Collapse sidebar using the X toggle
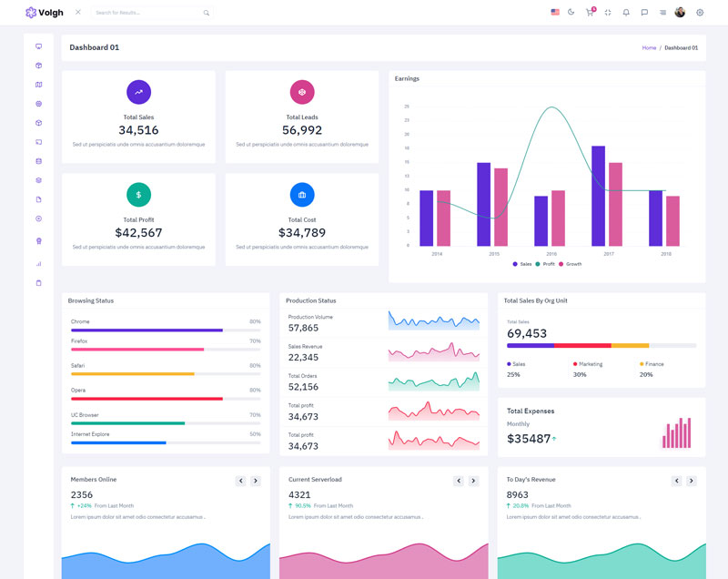Image resolution: width=728 pixels, height=579 pixels. [77, 12]
